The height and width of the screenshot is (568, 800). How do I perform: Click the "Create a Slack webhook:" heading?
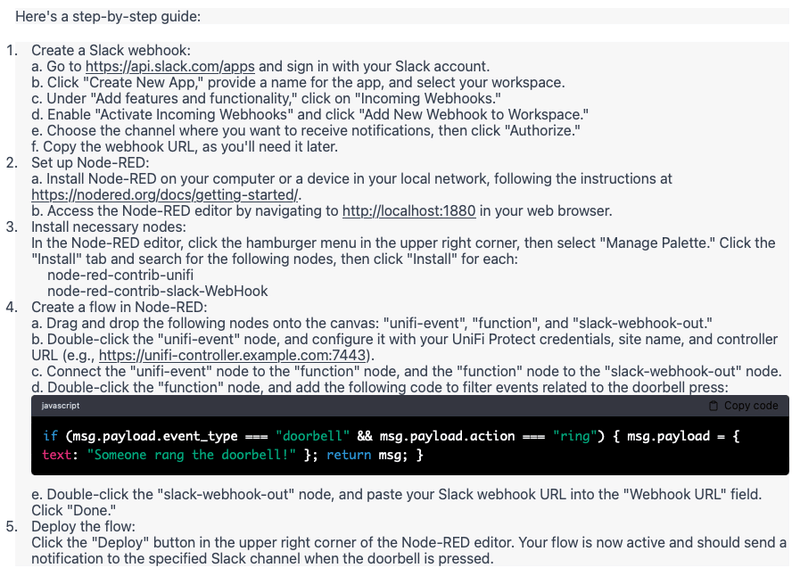click(111, 51)
